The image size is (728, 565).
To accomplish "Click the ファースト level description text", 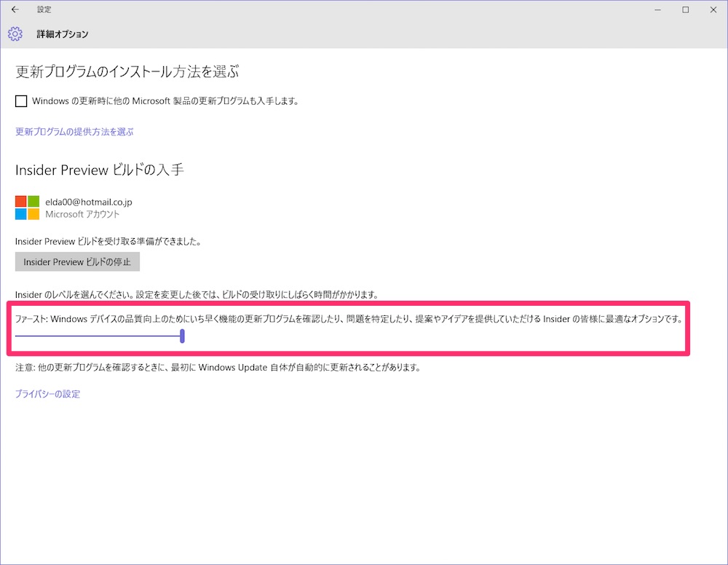I will 349,319.
